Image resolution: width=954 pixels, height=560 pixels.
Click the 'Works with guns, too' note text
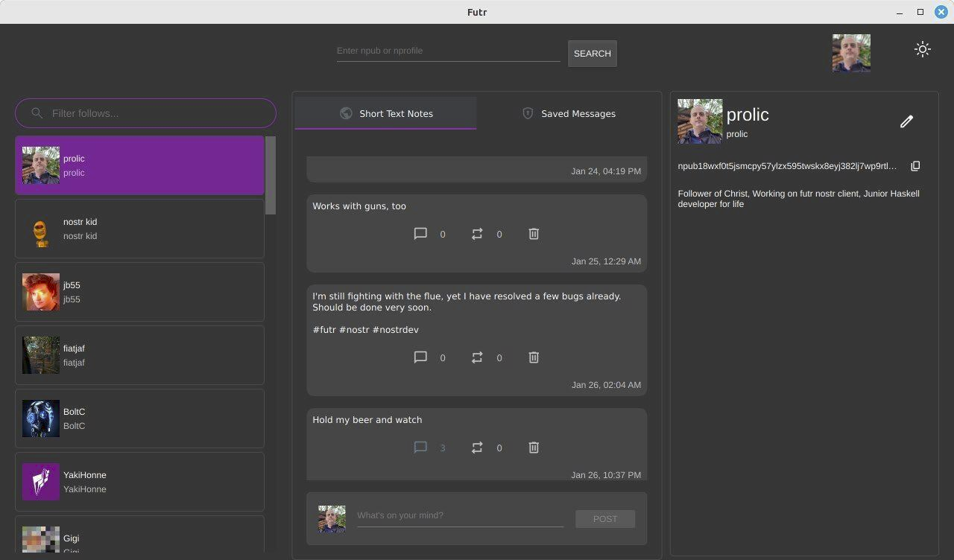359,206
